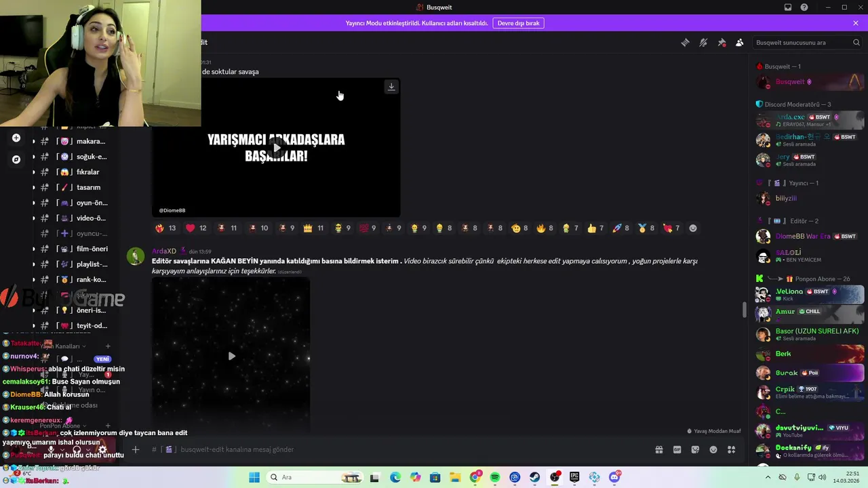The height and width of the screenshot is (488, 868).
Task: Open the help icon in title bar
Action: (804, 7)
